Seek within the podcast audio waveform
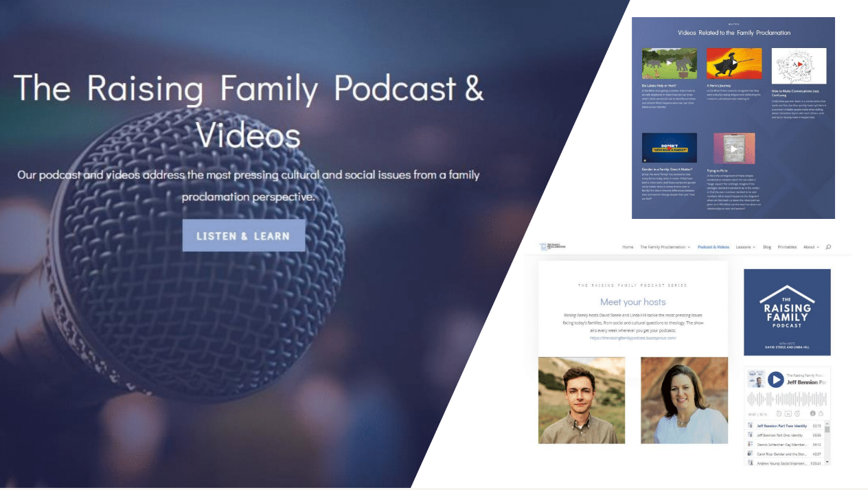The width and height of the screenshot is (868, 490). [x=786, y=399]
